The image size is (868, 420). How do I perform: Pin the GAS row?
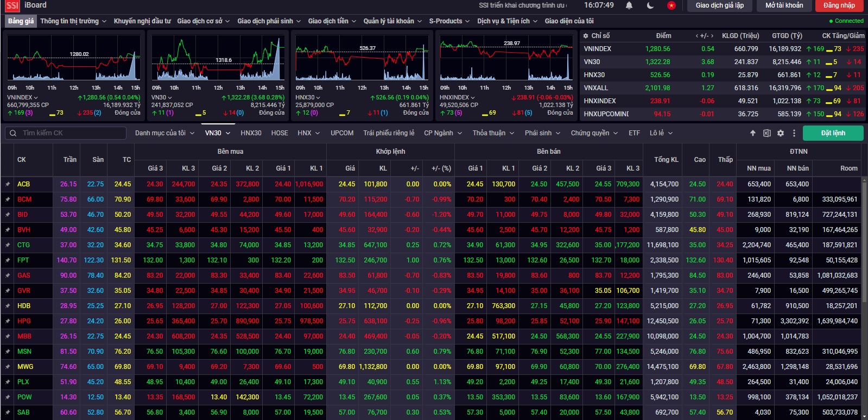coord(8,275)
